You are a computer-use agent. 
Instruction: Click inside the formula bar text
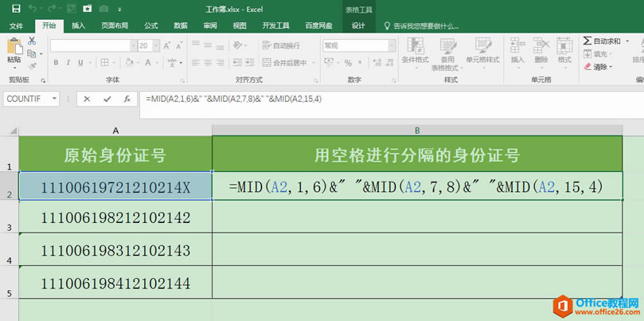233,99
